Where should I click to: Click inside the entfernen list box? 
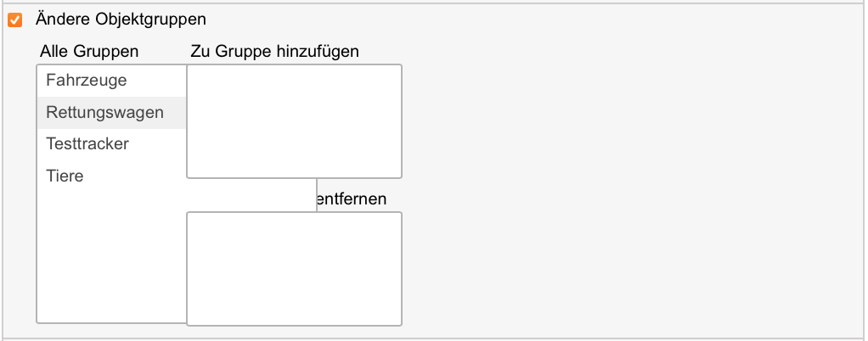[x=294, y=268]
